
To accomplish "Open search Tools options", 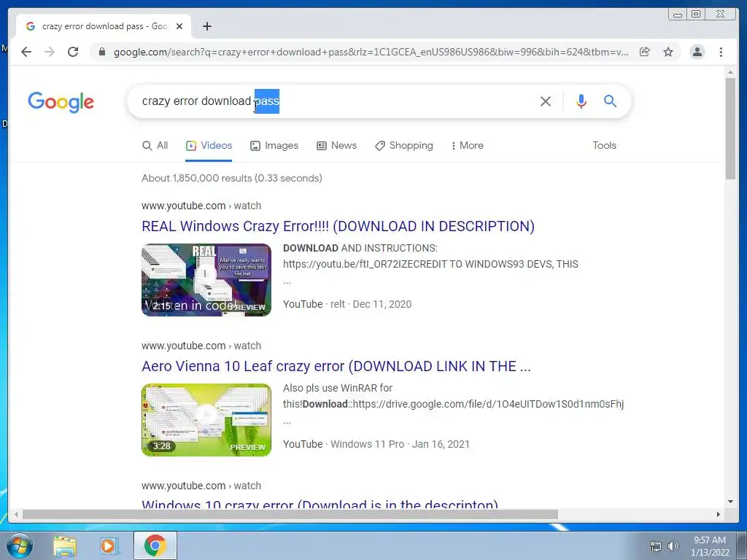I will tap(604, 146).
